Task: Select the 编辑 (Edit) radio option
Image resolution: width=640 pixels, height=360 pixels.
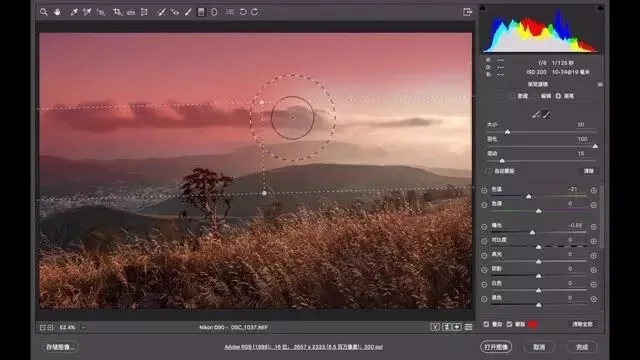Action: [x=536, y=96]
